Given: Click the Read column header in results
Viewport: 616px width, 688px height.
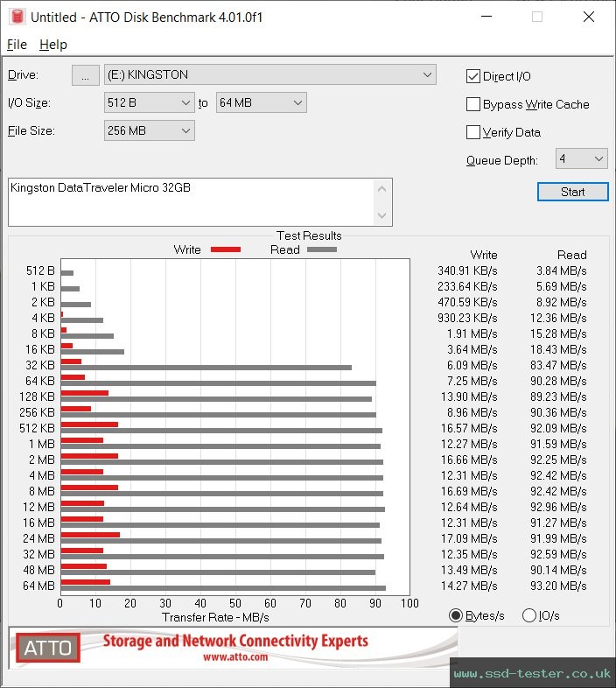Looking at the screenshot, I should click(x=571, y=255).
